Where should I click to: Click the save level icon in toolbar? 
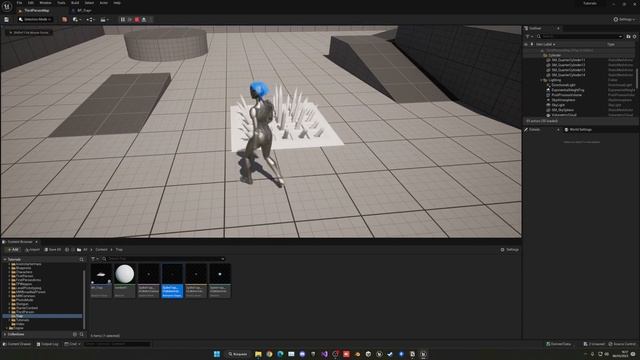tap(7, 19)
